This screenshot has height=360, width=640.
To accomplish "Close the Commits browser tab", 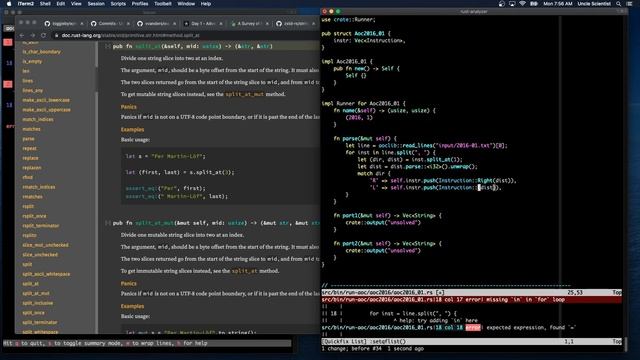I will (x=128, y=24).
